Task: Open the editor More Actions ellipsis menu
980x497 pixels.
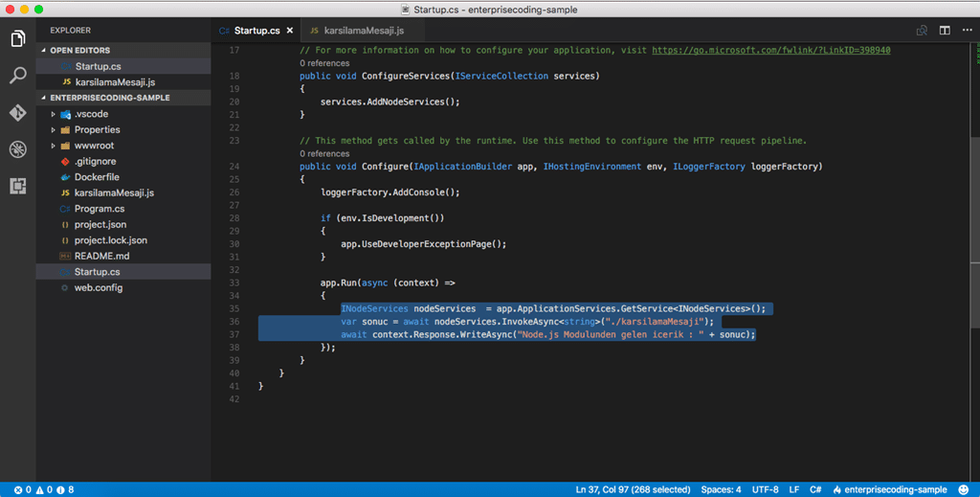Action: click(967, 30)
